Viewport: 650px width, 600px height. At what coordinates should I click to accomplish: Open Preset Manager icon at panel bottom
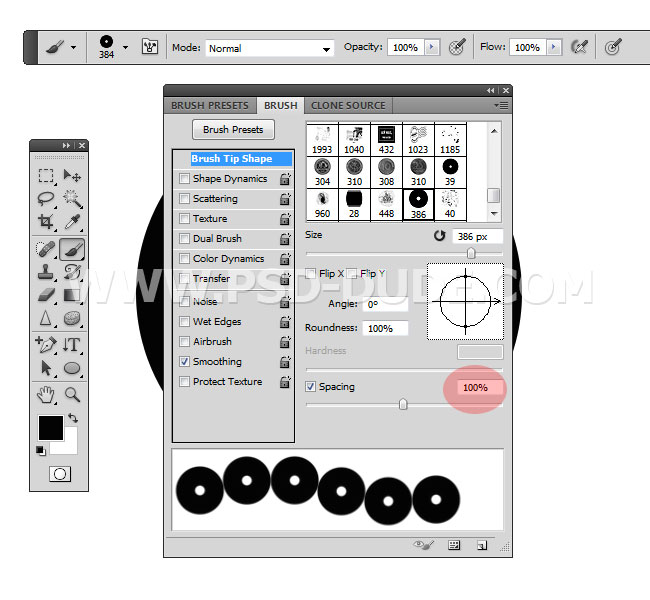tap(454, 545)
